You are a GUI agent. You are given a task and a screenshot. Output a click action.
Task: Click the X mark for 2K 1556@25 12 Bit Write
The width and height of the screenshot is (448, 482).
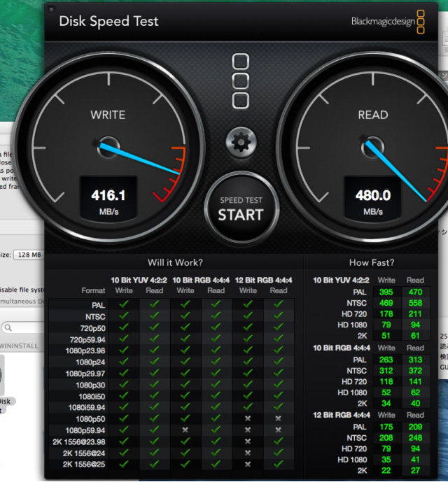(248, 465)
